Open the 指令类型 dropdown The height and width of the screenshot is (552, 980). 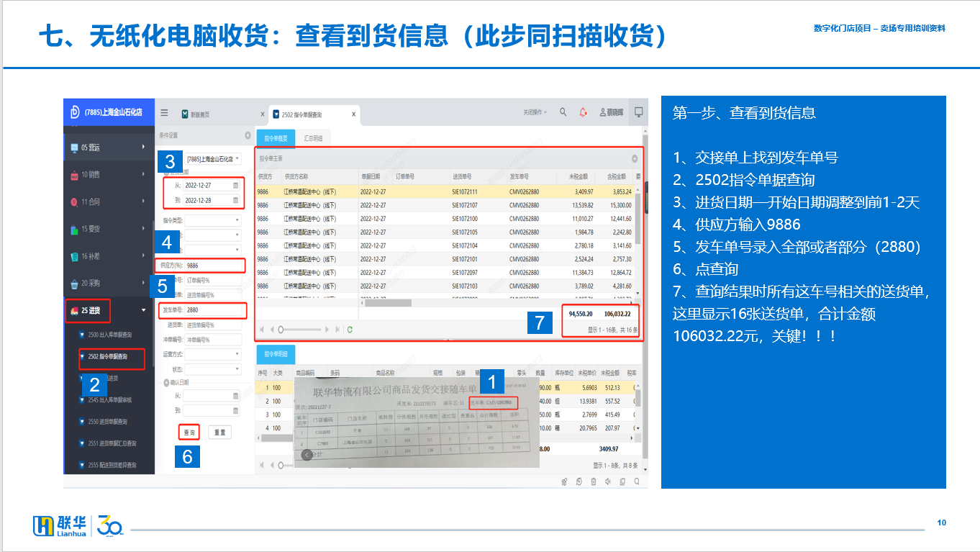coord(213,220)
